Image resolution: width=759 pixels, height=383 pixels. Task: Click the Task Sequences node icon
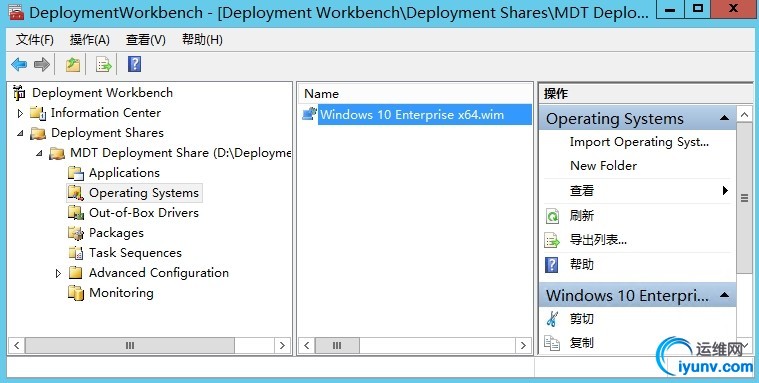click(76, 253)
